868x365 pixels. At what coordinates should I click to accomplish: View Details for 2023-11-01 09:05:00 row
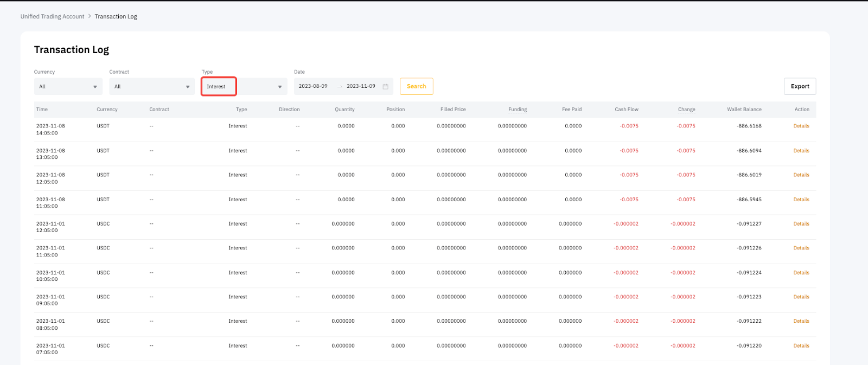801,297
